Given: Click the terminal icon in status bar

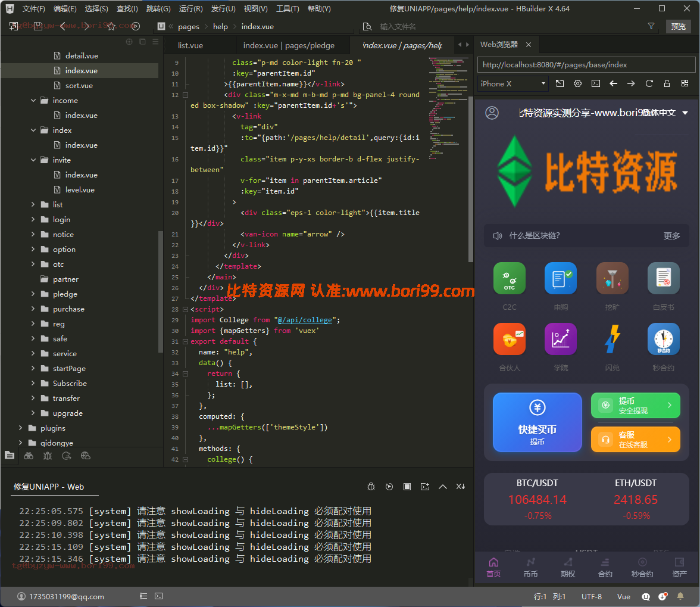Looking at the screenshot, I should 158,596.
